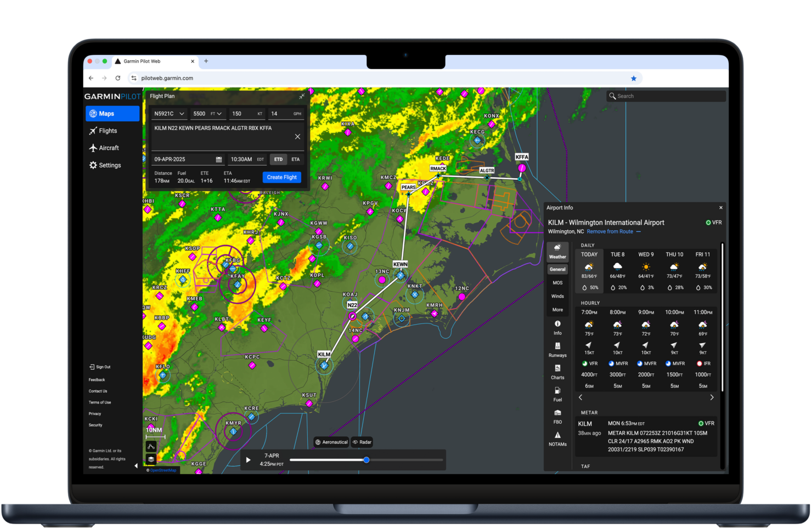Open the Fuel prices section
This screenshot has width=812, height=529.
click(x=557, y=394)
